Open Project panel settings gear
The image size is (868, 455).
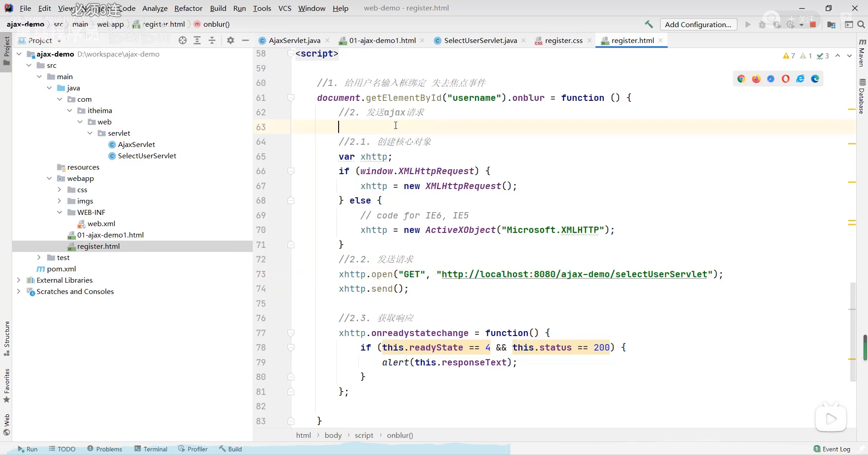[231, 40]
